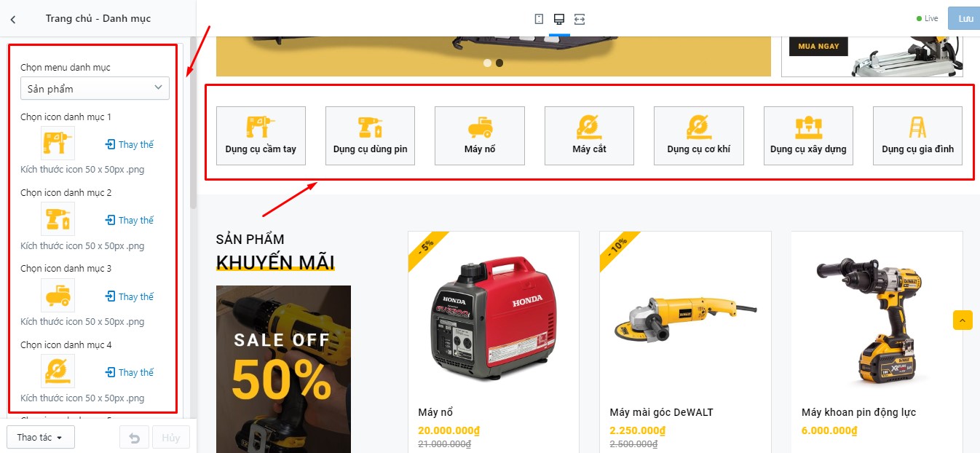Click the Lưu save button
This screenshot has height=453, width=980.
[x=965, y=19]
